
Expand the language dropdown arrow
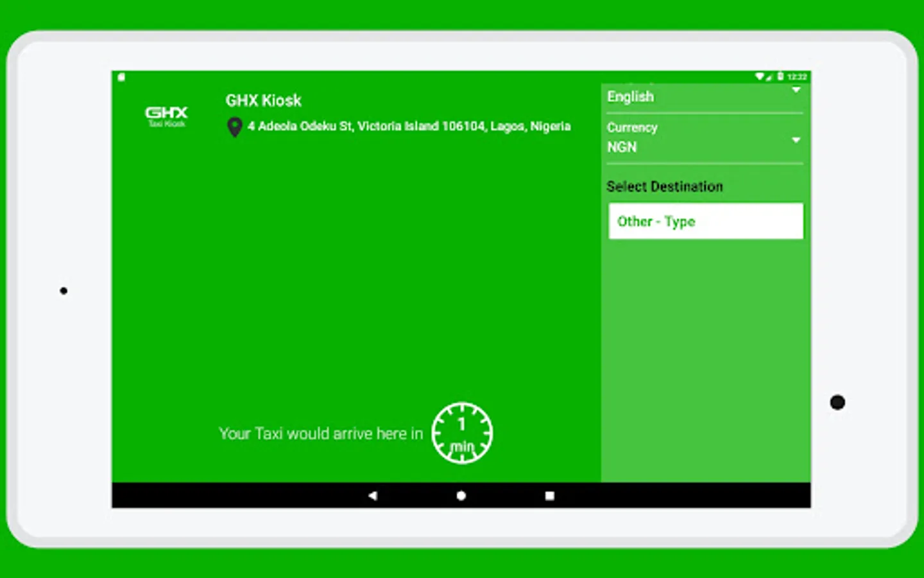coord(796,90)
